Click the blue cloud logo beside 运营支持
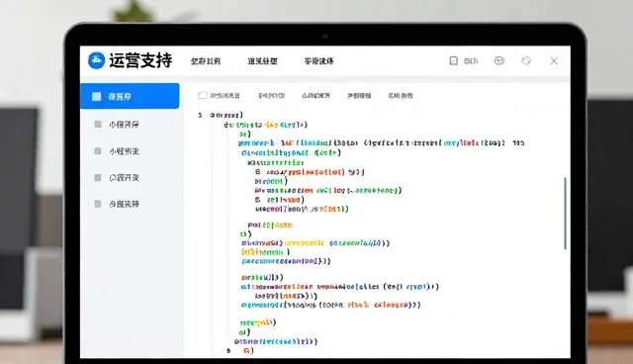Screen dimensions: 633x364 click(x=96, y=60)
